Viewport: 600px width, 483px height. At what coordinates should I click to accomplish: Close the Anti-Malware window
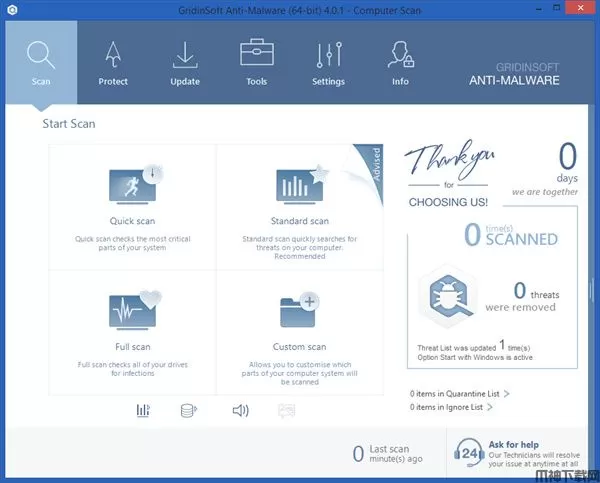coord(580,8)
